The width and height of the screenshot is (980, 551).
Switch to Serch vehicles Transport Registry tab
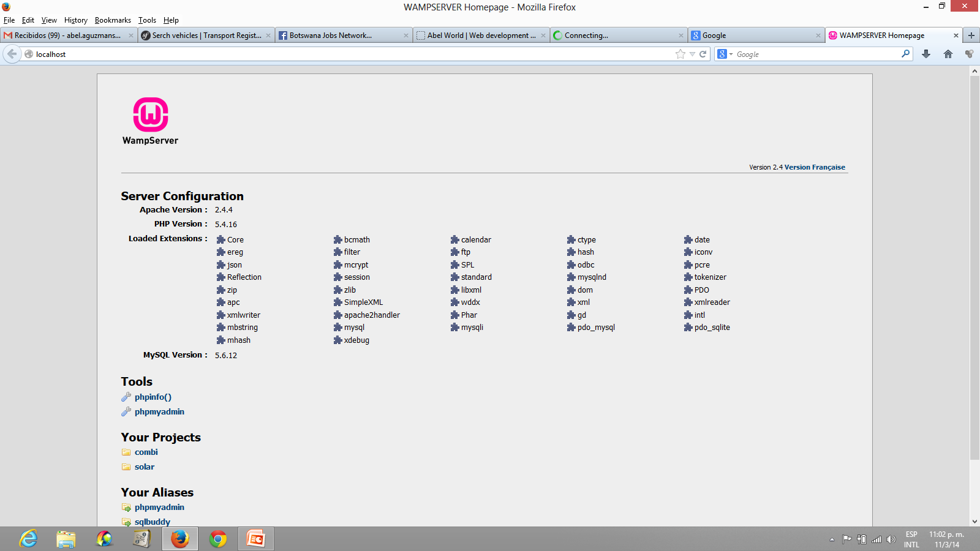click(x=206, y=36)
